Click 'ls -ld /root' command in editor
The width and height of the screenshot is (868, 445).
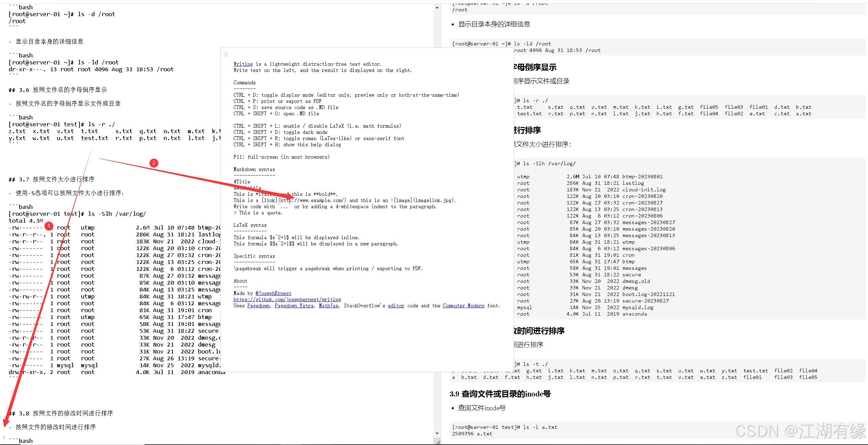tap(98, 62)
